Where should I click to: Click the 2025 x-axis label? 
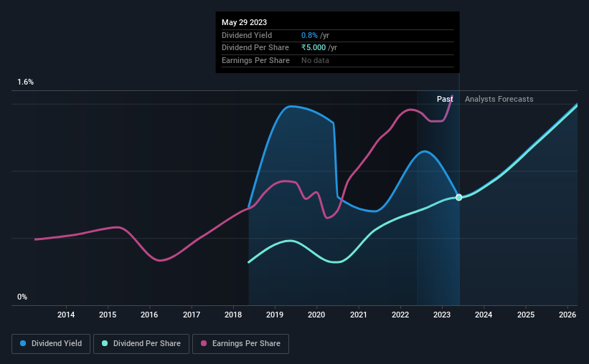click(526, 315)
